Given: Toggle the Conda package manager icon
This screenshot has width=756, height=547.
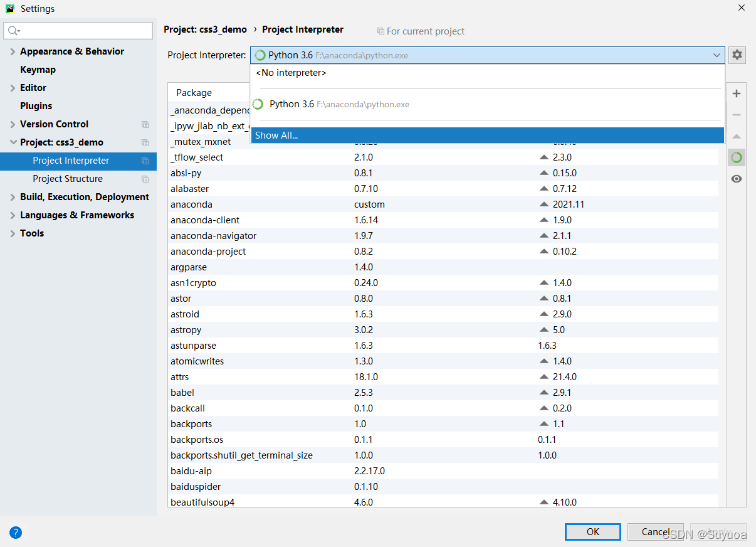Looking at the screenshot, I should [737, 157].
